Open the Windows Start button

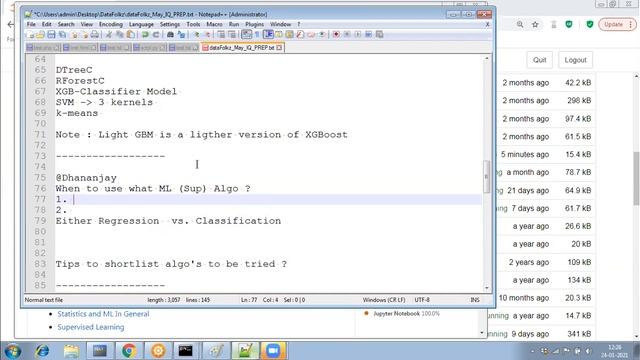click(x=13, y=351)
